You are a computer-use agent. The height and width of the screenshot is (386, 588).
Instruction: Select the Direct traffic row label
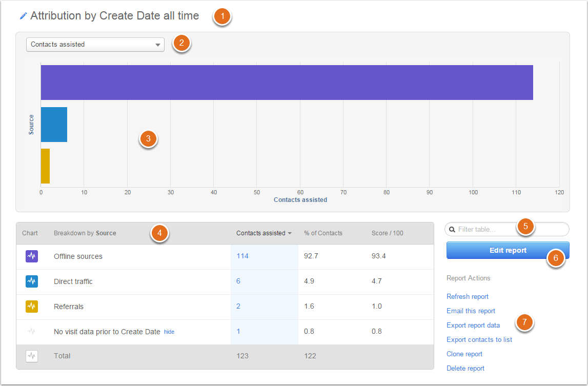point(73,281)
